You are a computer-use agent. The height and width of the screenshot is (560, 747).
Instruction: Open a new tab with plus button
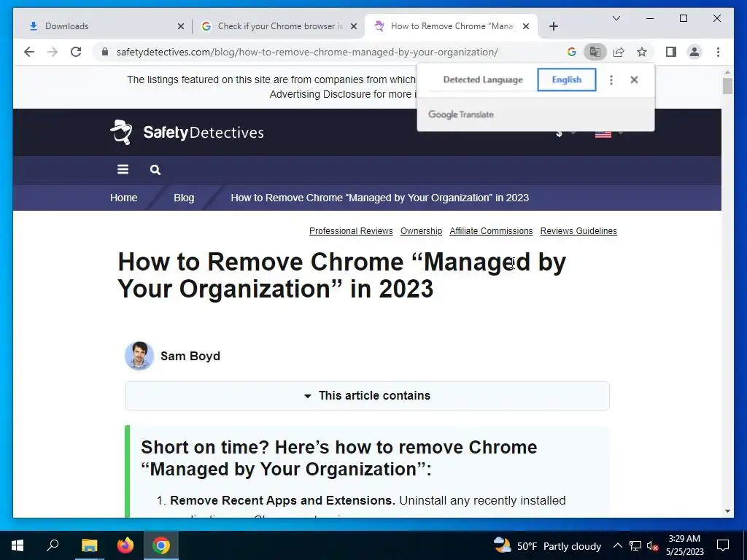click(x=553, y=26)
